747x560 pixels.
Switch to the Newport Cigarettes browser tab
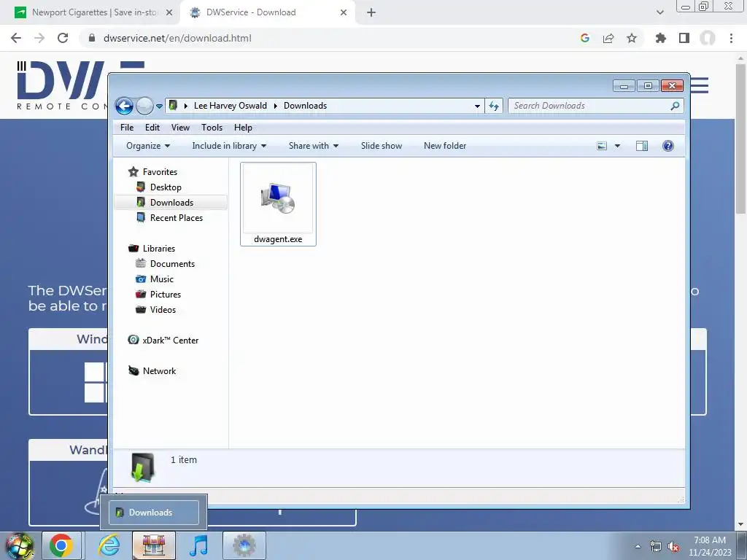(93, 12)
